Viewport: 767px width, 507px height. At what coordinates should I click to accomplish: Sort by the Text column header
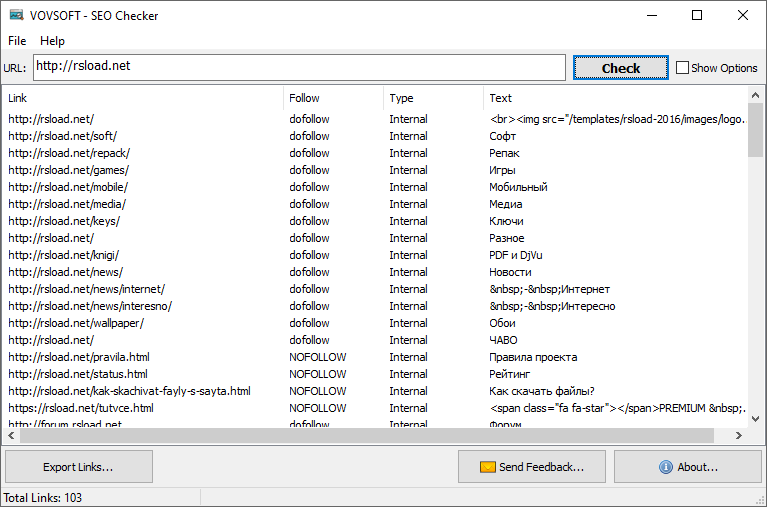click(x=616, y=98)
